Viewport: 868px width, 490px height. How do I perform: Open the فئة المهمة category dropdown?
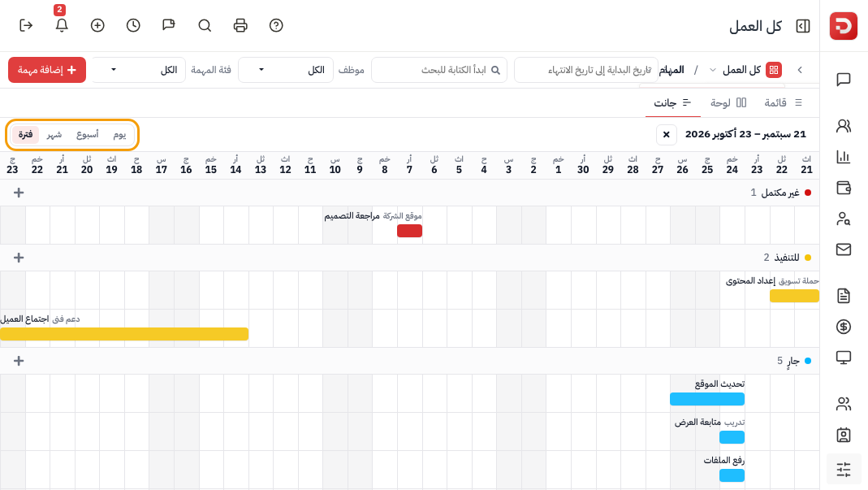[x=138, y=70]
